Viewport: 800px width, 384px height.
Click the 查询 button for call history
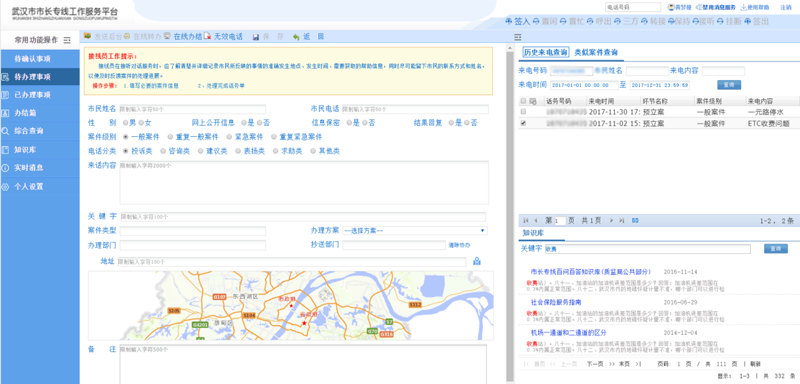click(729, 85)
